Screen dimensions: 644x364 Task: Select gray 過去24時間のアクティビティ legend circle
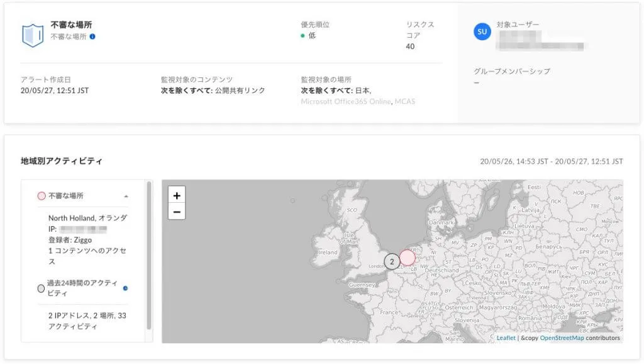[42, 288]
